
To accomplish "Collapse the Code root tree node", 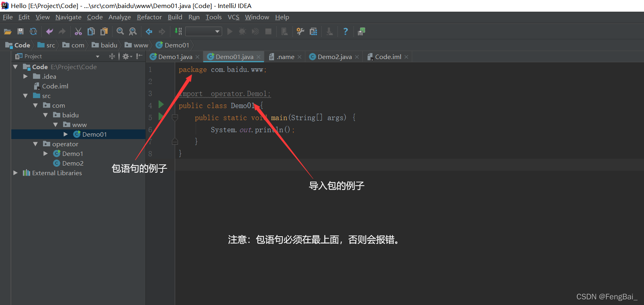I will (x=15, y=67).
